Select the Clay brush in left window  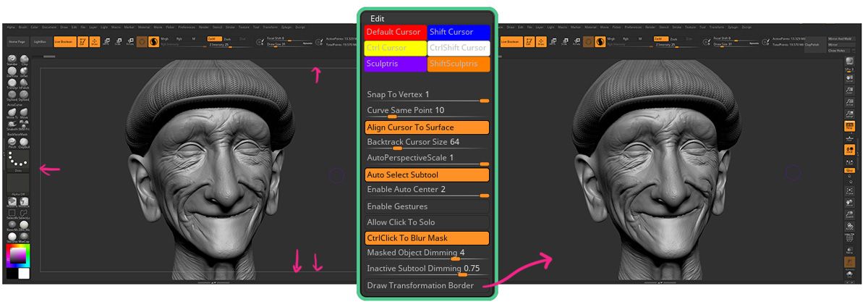point(24,60)
